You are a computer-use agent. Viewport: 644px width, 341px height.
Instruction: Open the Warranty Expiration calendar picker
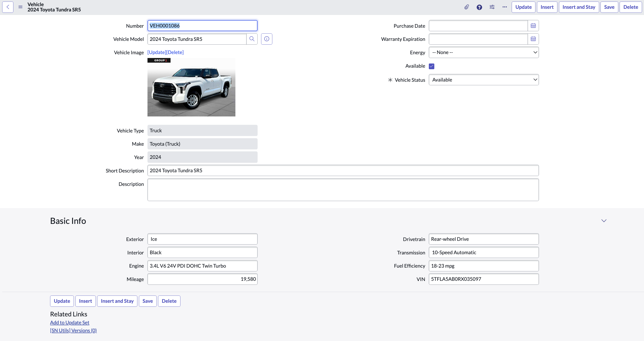pyautogui.click(x=533, y=39)
